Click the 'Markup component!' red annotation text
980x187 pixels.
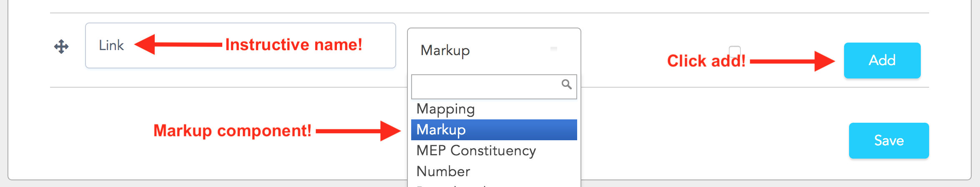pyautogui.click(x=232, y=131)
